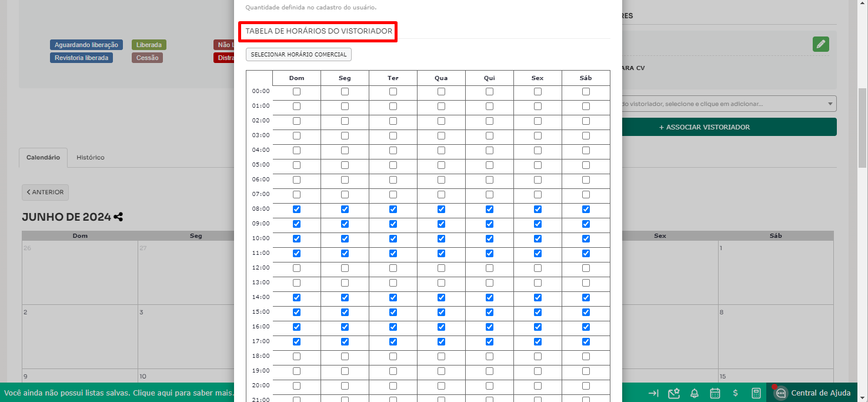868x402 pixels.
Task: Click the page vertical scrollbar thumb
Action: pyautogui.click(x=863, y=129)
